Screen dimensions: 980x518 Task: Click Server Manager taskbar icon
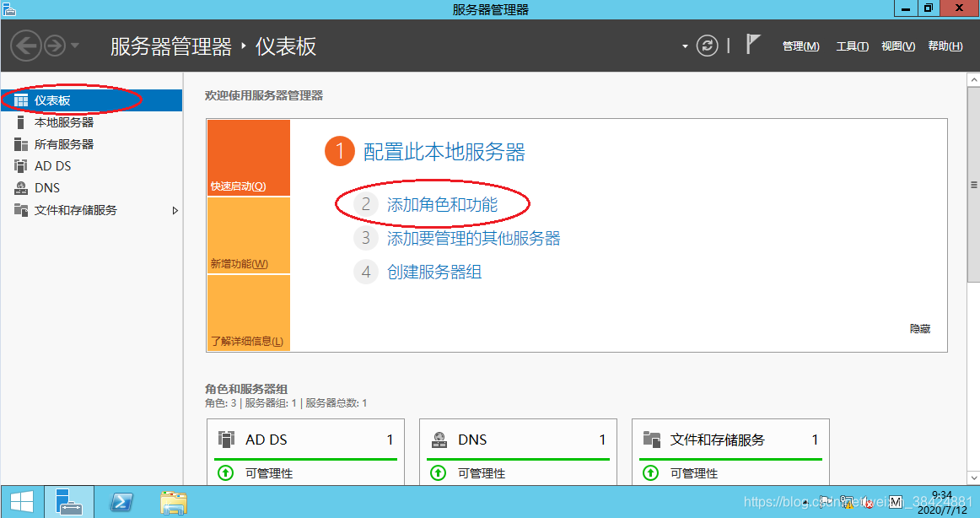(x=69, y=502)
